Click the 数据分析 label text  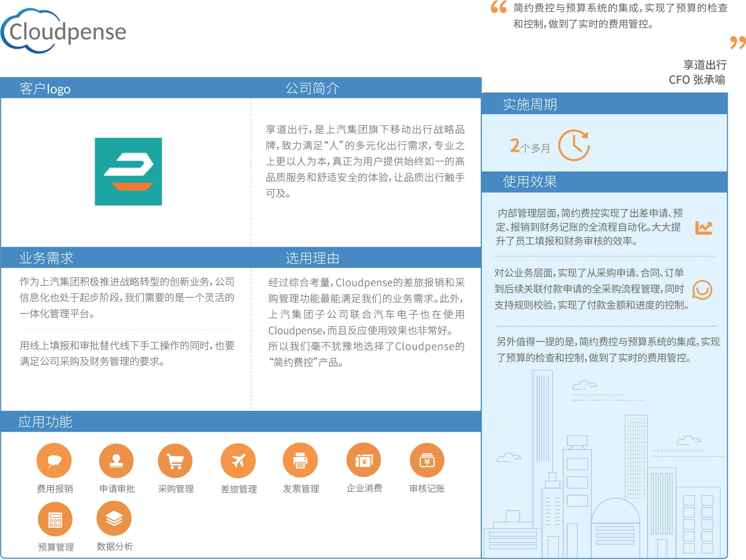(x=115, y=546)
